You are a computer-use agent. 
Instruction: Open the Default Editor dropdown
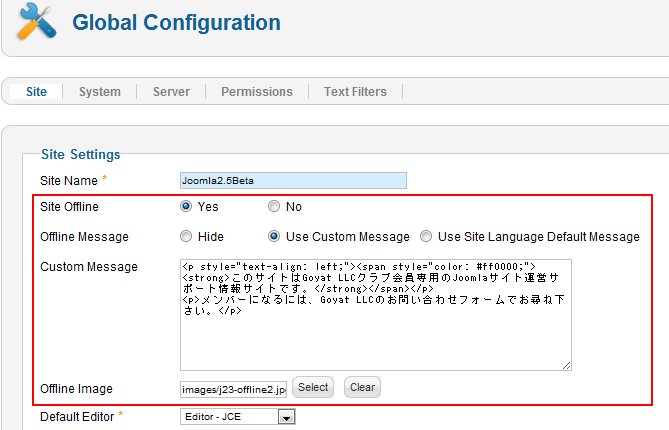coord(238,417)
